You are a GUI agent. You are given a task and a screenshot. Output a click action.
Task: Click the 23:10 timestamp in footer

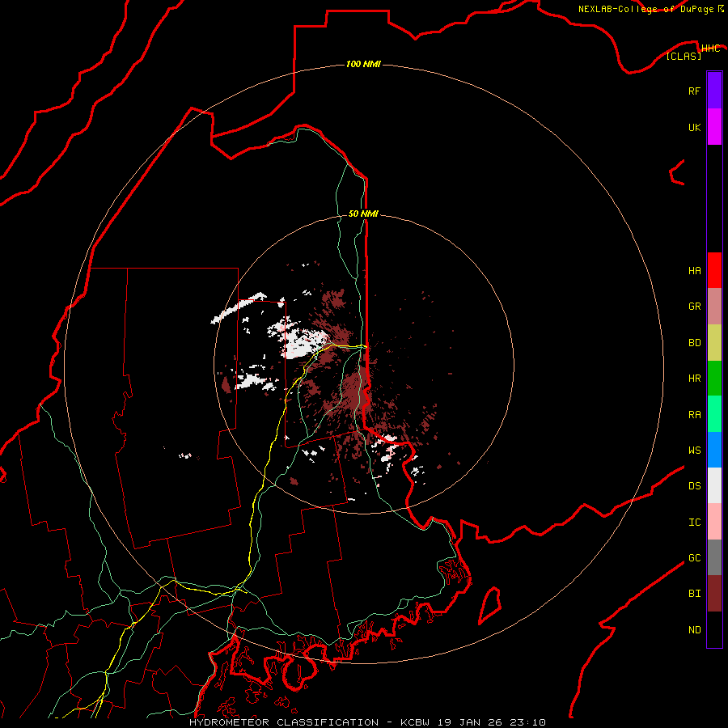pyautogui.click(x=530, y=722)
